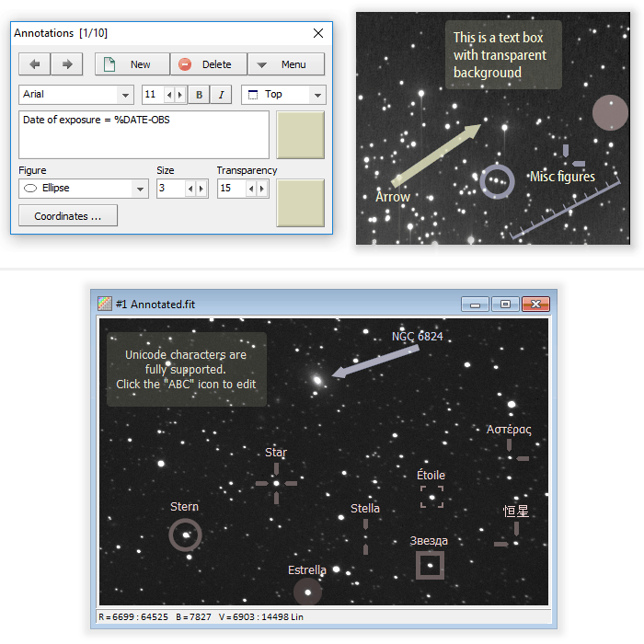
Task: Pick the text color swatch
Action: 300,135
